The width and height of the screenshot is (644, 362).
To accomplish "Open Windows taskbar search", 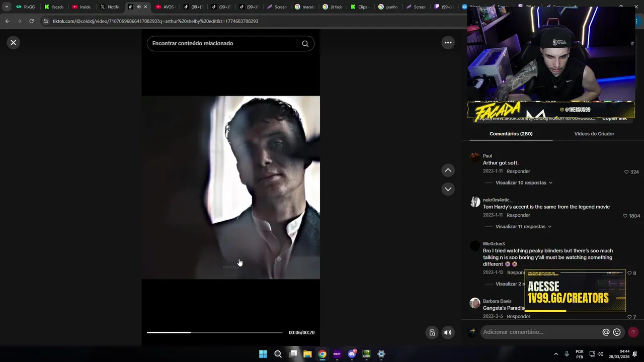I will click(x=278, y=354).
